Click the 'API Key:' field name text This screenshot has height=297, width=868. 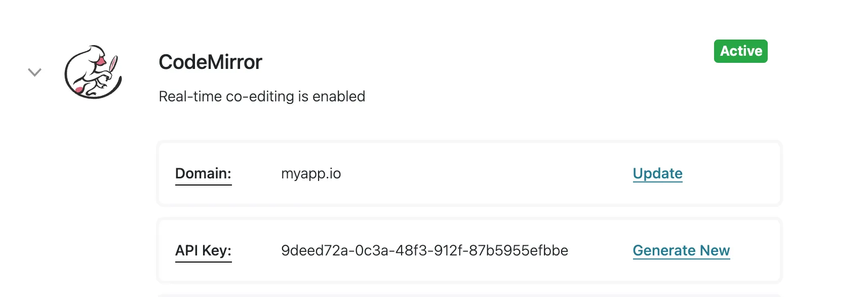click(203, 250)
